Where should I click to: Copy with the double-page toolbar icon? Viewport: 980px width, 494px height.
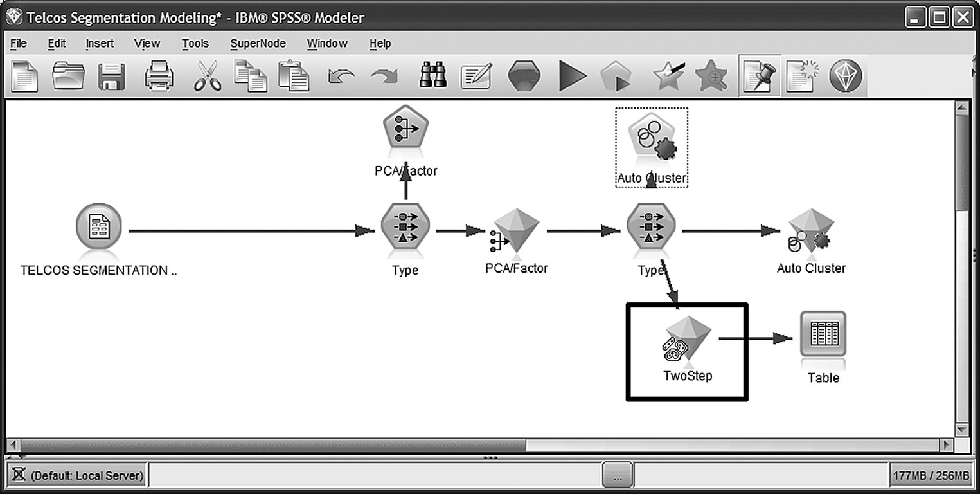250,77
